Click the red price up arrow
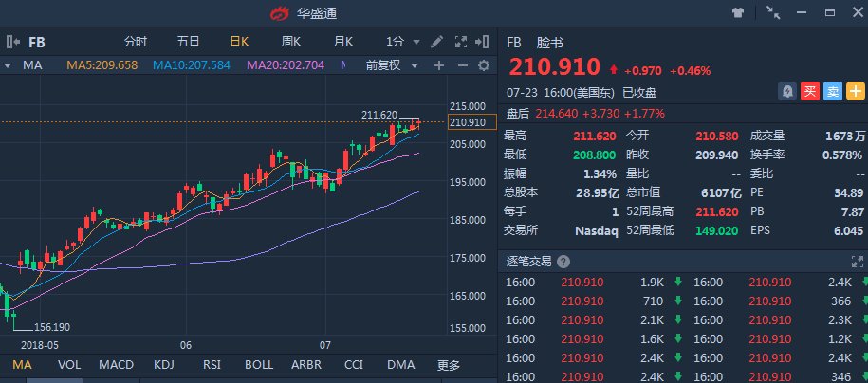Viewport: 868px width, 383px height. (x=614, y=70)
